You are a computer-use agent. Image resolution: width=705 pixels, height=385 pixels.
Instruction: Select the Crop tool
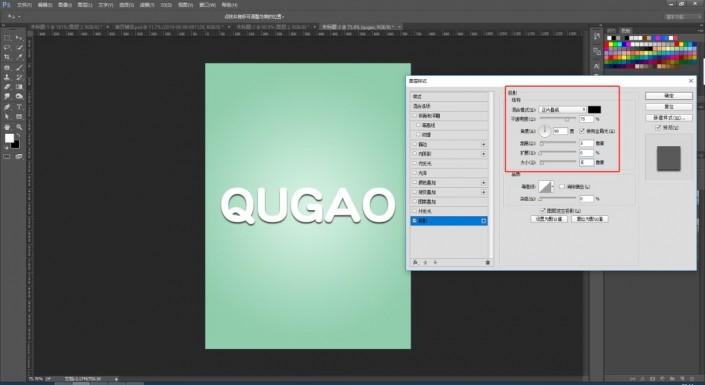pyautogui.click(x=7, y=58)
